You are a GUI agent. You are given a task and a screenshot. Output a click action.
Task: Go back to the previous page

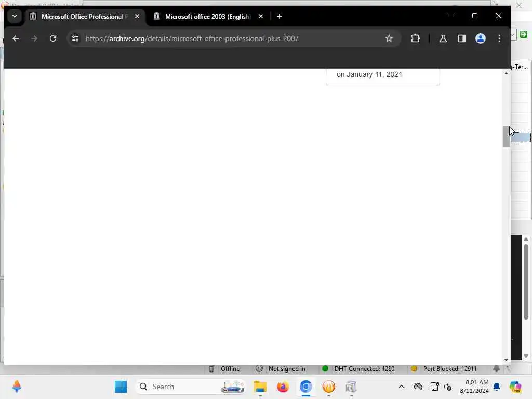coord(16,38)
